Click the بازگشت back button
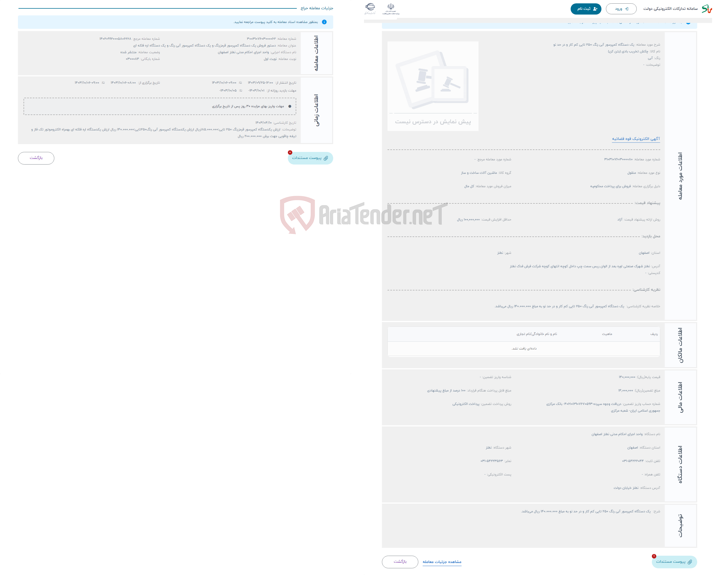728x575 pixels. 35,158
